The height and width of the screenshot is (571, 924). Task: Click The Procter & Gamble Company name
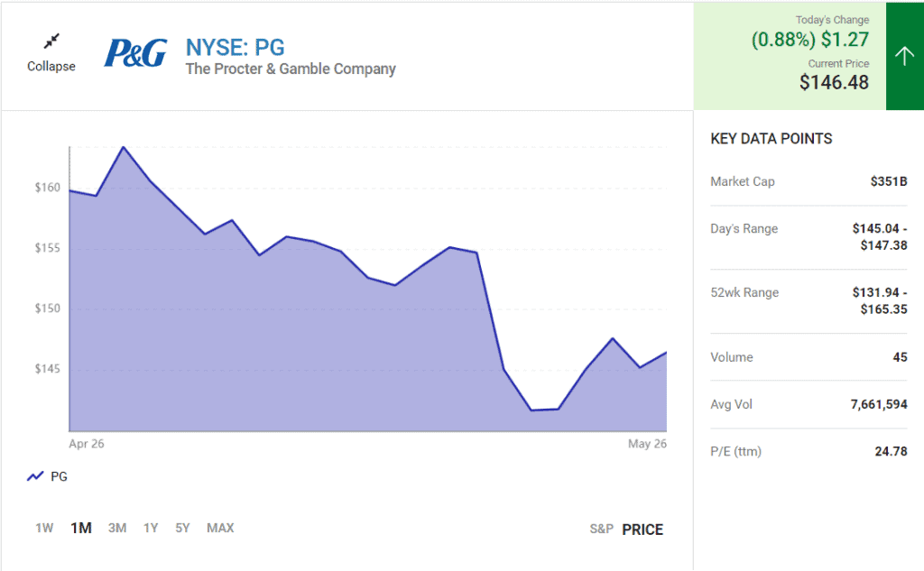[291, 69]
